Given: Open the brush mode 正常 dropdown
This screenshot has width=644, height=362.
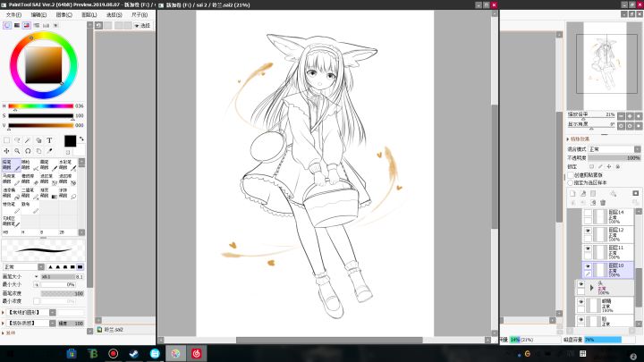Looking at the screenshot, I should [24, 266].
